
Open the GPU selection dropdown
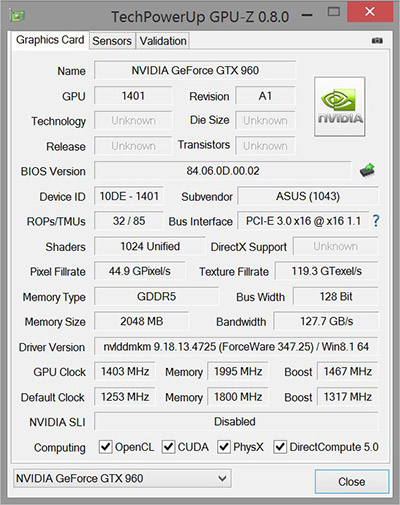click(122, 478)
